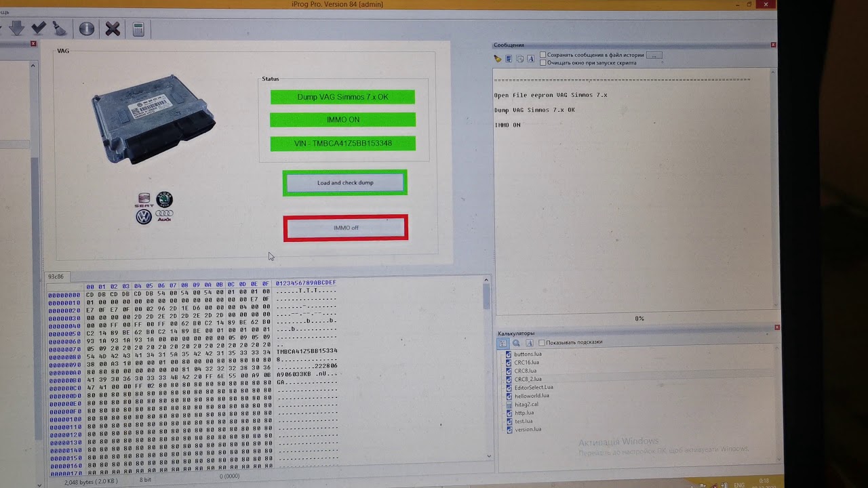The image size is (868, 488).
Task: Click the down arrow (read) toolbar icon
Action: (x=17, y=28)
